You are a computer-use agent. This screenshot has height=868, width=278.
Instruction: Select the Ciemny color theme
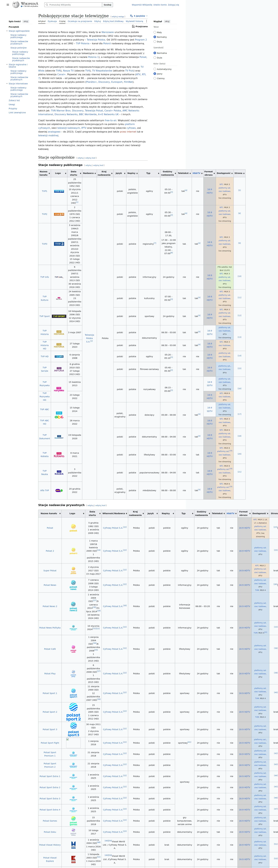[155, 78]
